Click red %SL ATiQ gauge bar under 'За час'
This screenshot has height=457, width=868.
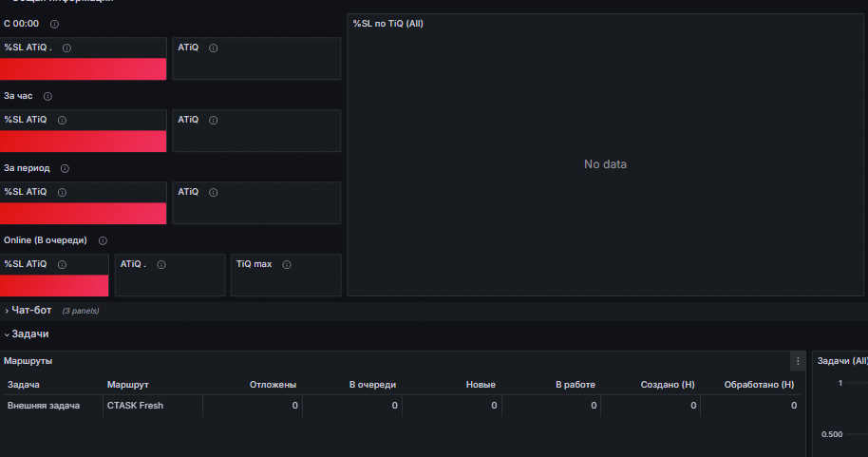83,142
